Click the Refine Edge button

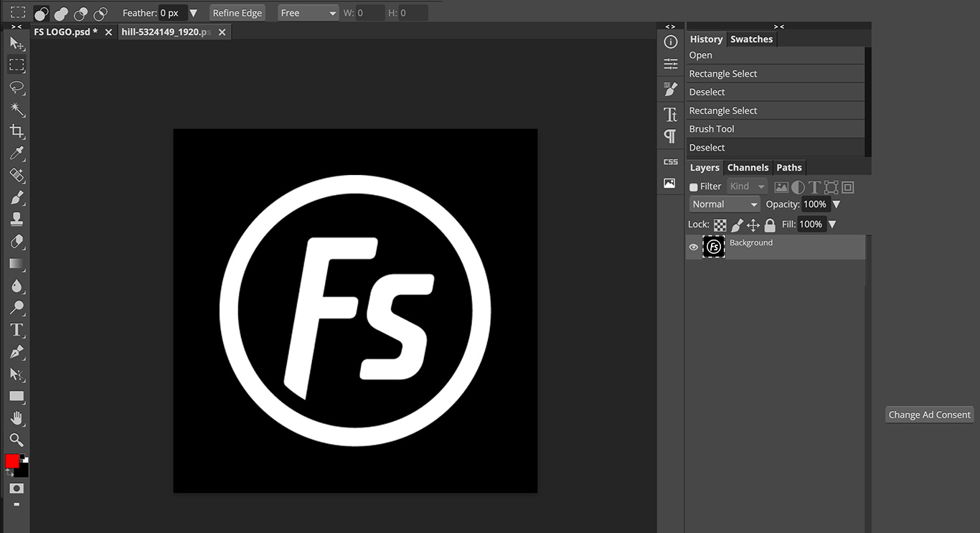pos(237,13)
